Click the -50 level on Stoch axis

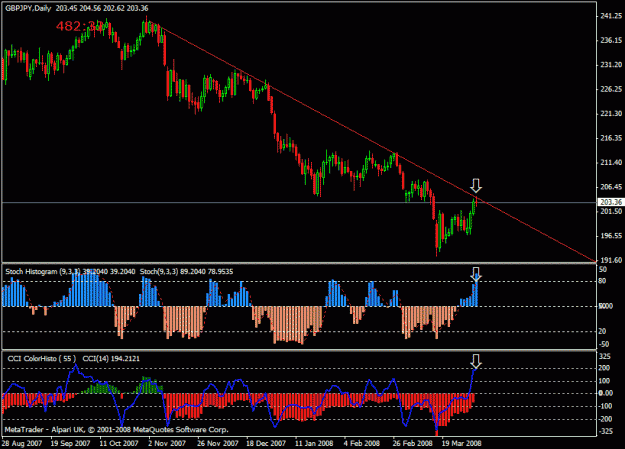[x=603, y=344]
